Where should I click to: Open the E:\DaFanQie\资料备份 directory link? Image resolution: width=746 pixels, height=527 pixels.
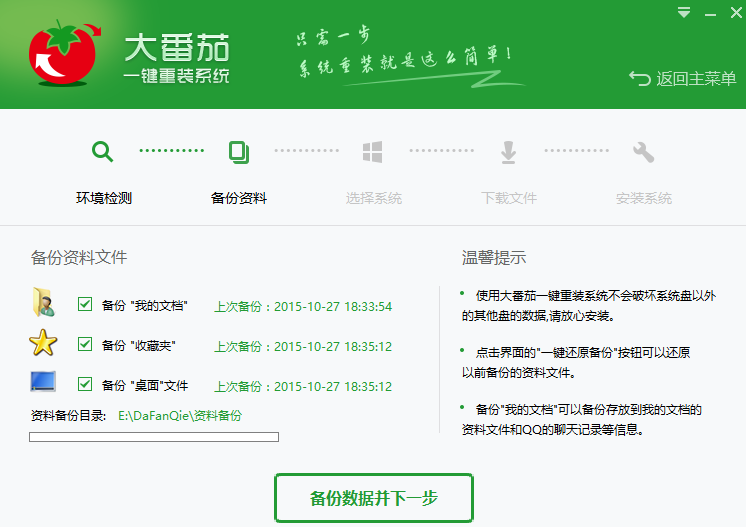point(180,415)
